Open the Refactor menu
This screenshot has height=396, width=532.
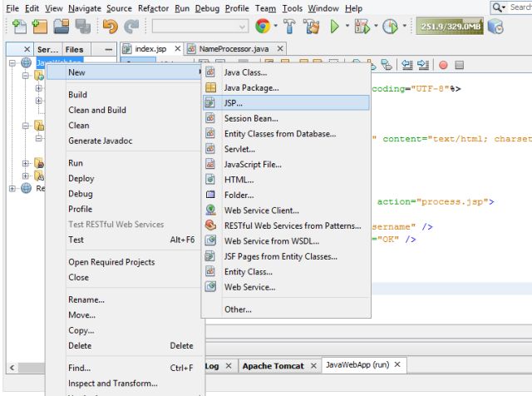[153, 8]
